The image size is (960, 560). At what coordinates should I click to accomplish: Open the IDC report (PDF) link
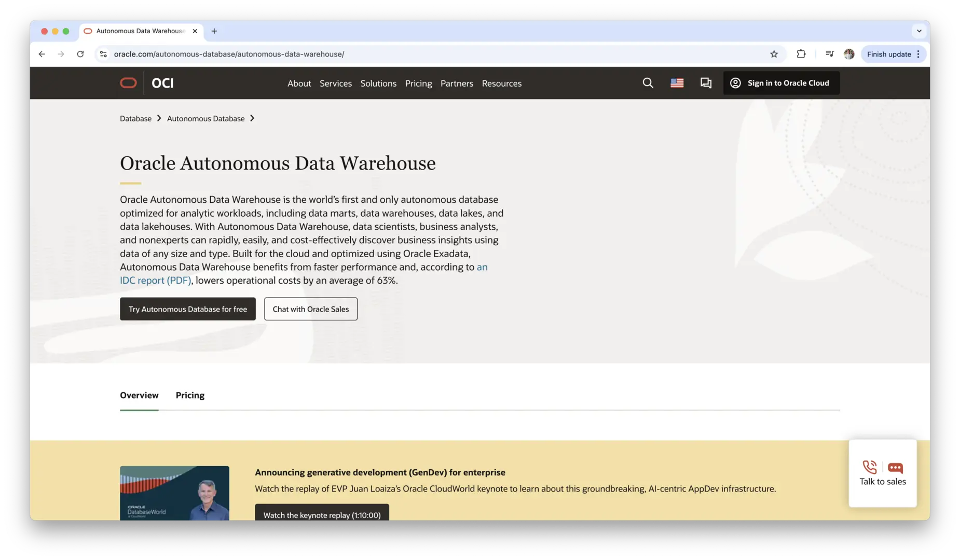[155, 281]
